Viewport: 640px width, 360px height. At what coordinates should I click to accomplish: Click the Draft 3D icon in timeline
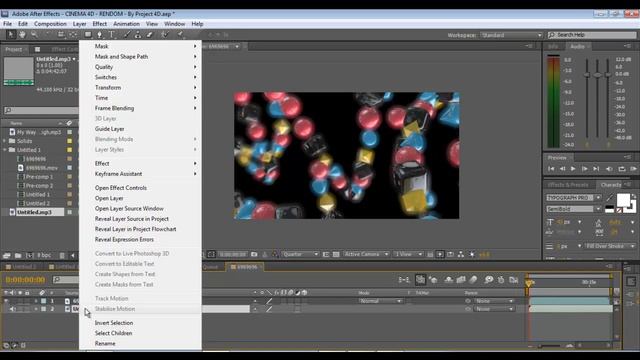point(433,280)
